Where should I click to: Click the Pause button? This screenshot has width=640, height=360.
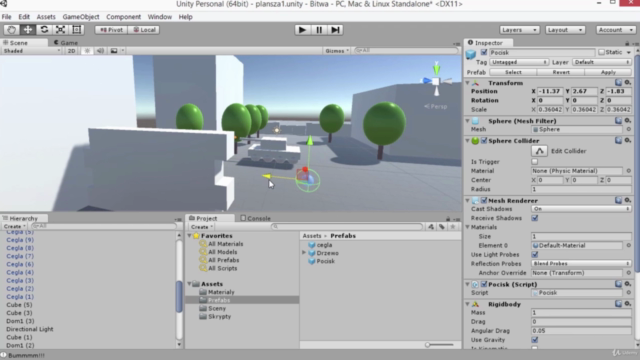coord(319,30)
